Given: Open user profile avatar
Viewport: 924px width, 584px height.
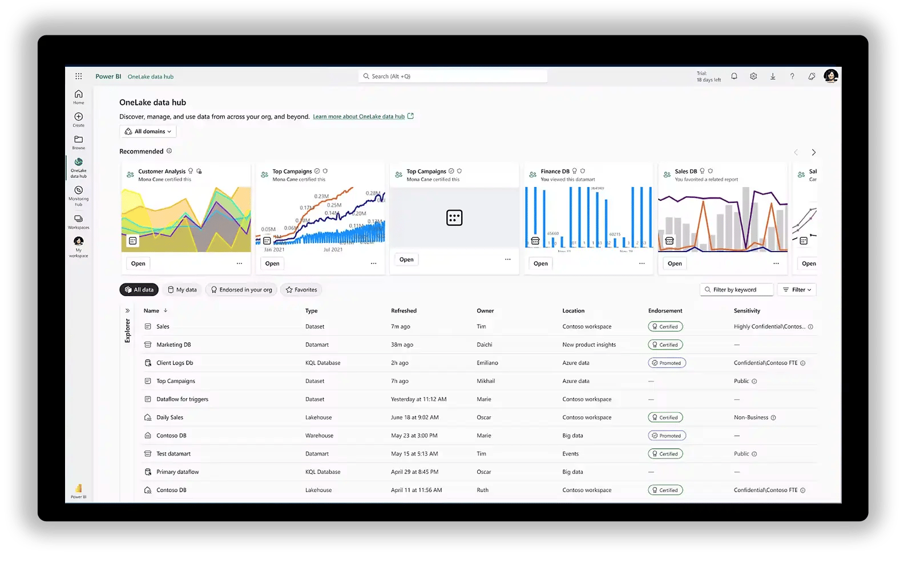Looking at the screenshot, I should (831, 76).
